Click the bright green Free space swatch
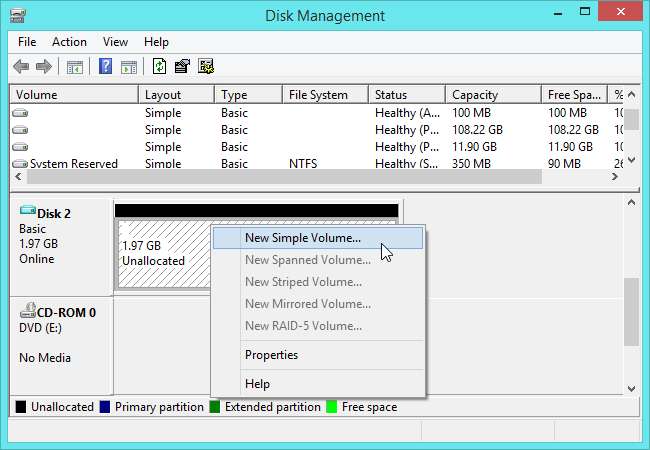Screen dimensions: 650x450 click(332, 407)
